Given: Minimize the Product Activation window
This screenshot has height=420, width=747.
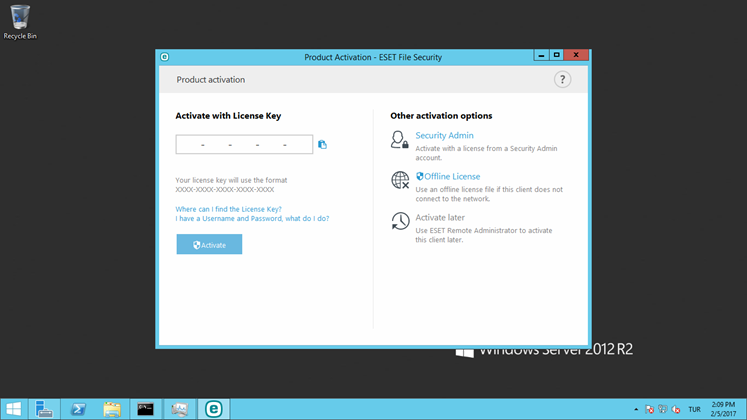Looking at the screenshot, I should pyautogui.click(x=541, y=55).
